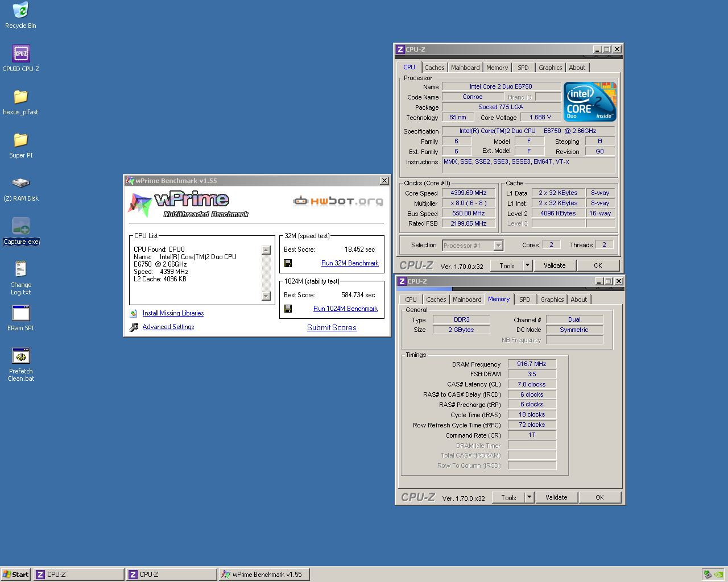The height and width of the screenshot is (582, 728).
Task: Click OK in upper CPU-Z window
Action: tap(598, 265)
